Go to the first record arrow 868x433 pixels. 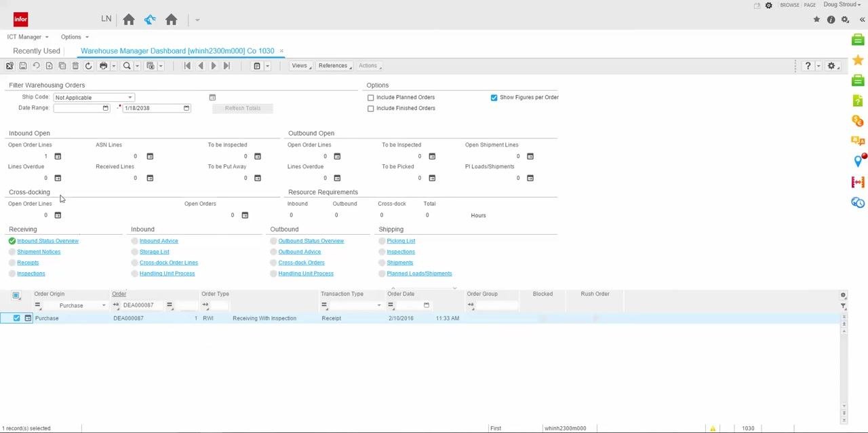(187, 66)
